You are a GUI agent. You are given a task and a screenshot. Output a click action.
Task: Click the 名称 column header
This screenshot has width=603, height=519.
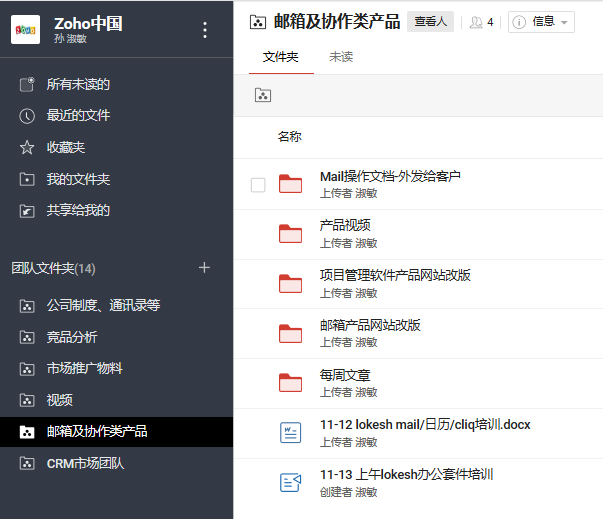pyautogui.click(x=289, y=137)
